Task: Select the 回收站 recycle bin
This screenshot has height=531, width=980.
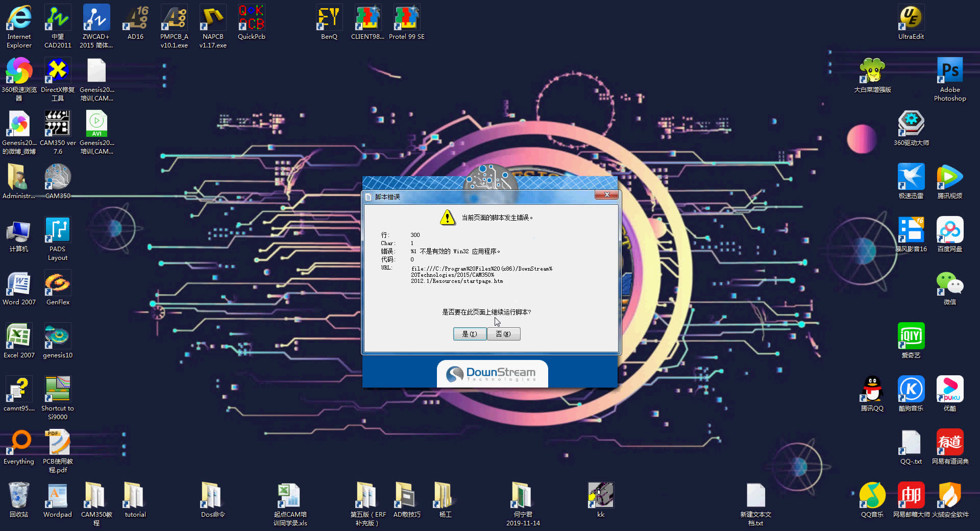Action: click(x=19, y=495)
